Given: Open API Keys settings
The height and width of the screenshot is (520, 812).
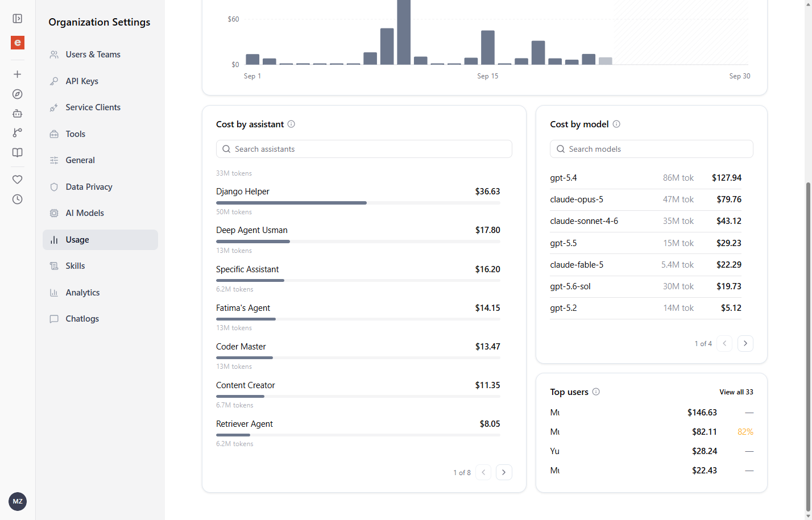Looking at the screenshot, I should (100, 81).
